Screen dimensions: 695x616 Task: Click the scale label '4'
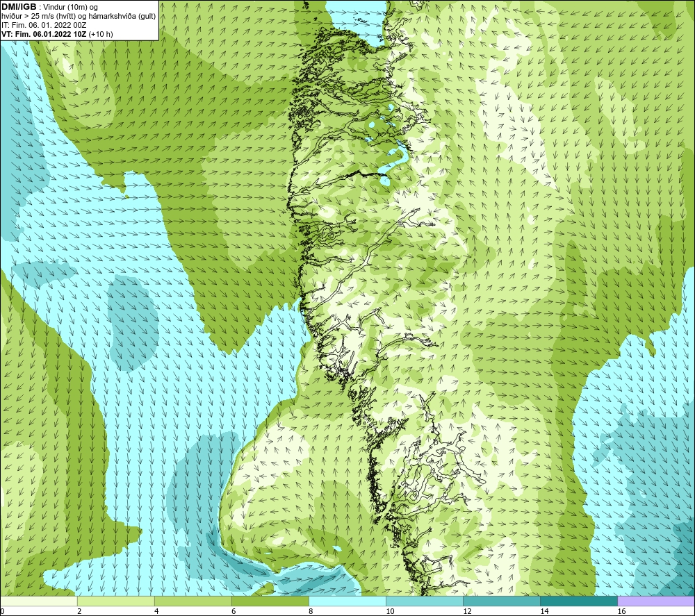pos(156,612)
